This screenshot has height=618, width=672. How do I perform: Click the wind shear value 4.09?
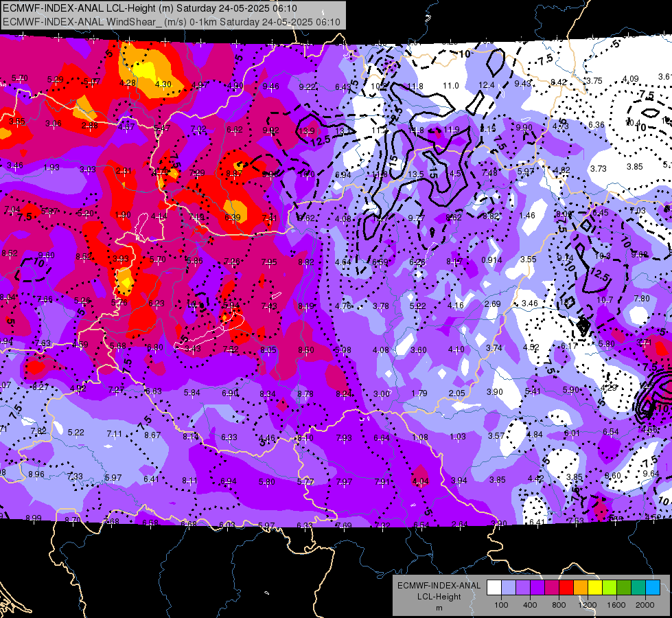pos(630,79)
